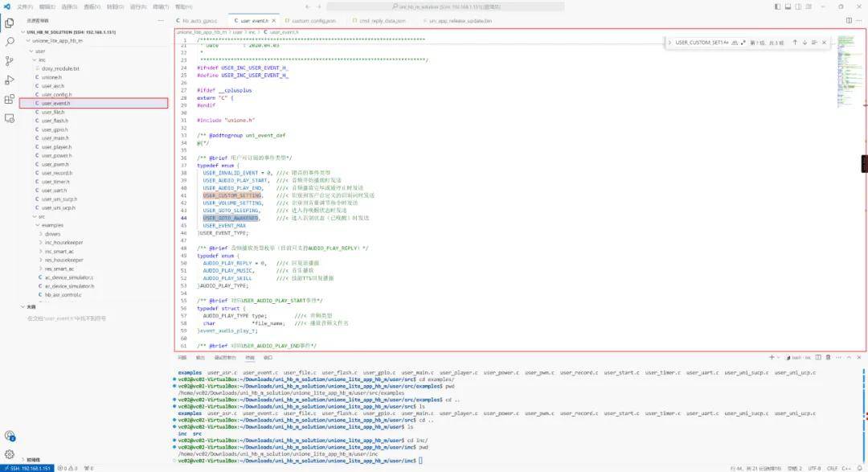This screenshot has width=868, height=472.
Task: Collapse the unione_lite_app_hb_m folder
Action: [28, 41]
